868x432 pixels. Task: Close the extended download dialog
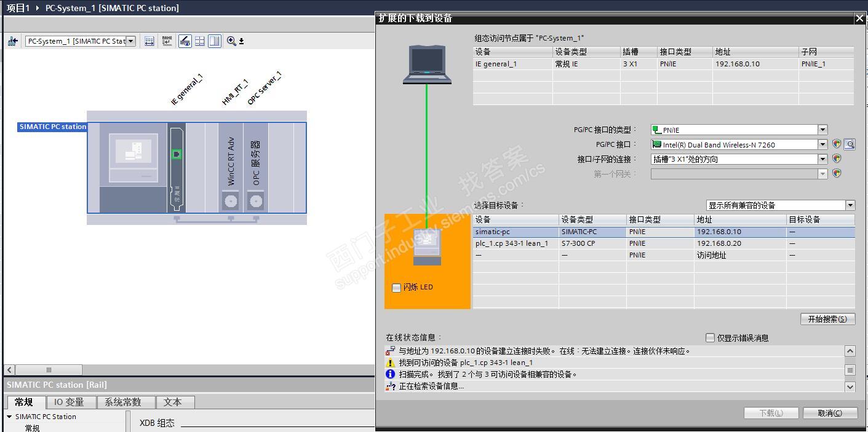859,18
